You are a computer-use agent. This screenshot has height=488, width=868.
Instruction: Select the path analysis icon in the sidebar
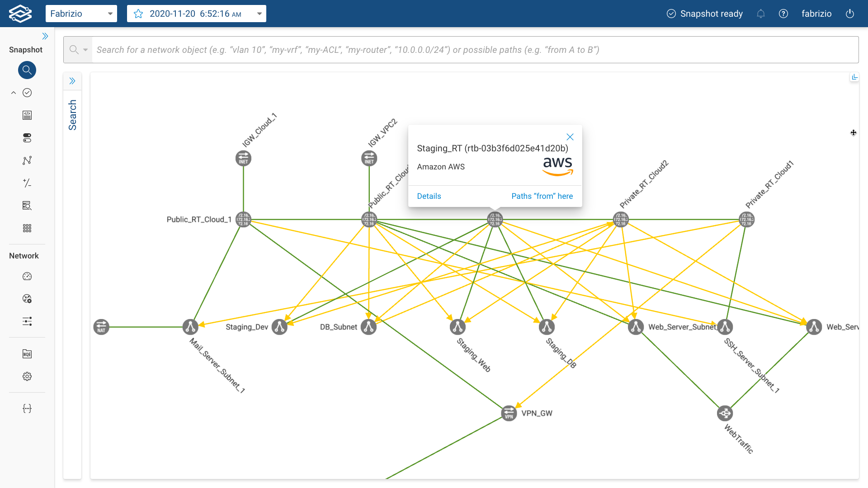tap(27, 160)
